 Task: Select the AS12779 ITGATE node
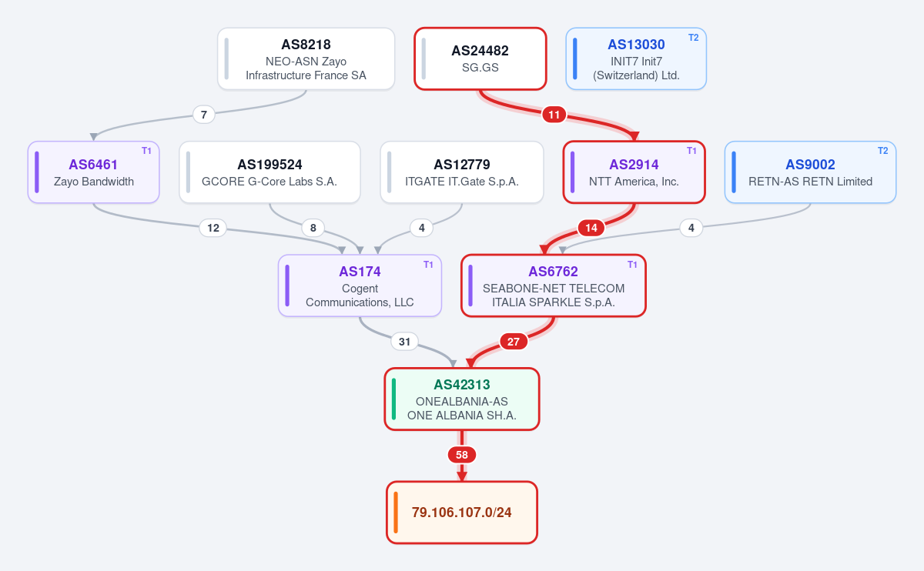[462, 172]
